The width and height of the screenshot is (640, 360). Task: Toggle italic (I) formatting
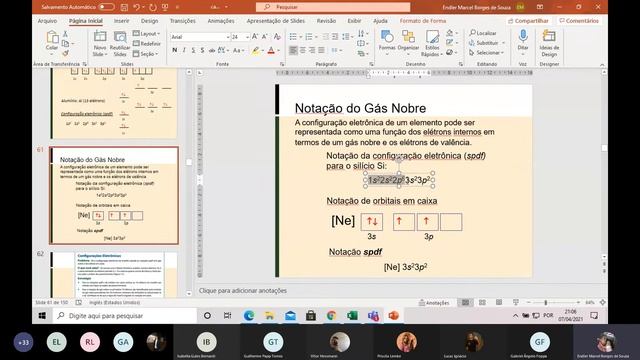184,50
